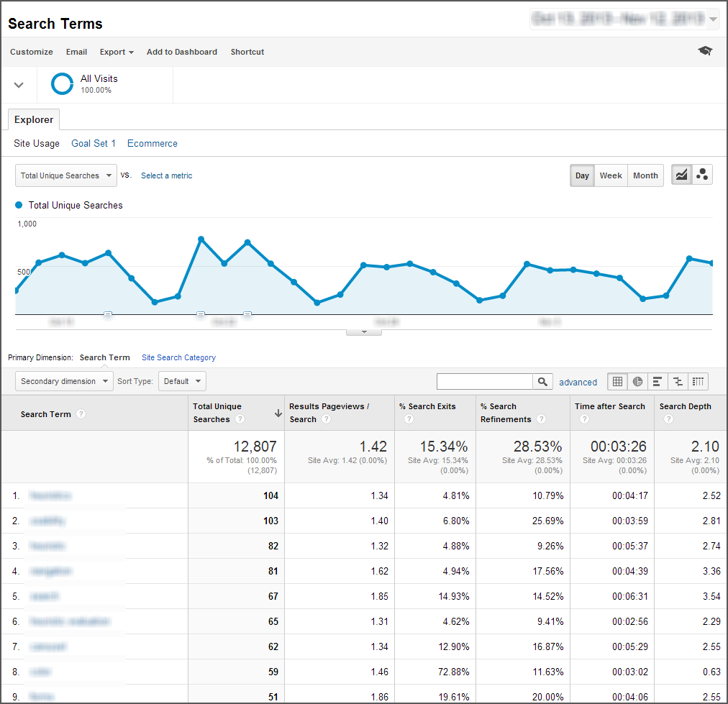This screenshot has height=704, width=728.
Task: Select the comparison view icon
Action: [x=678, y=381]
